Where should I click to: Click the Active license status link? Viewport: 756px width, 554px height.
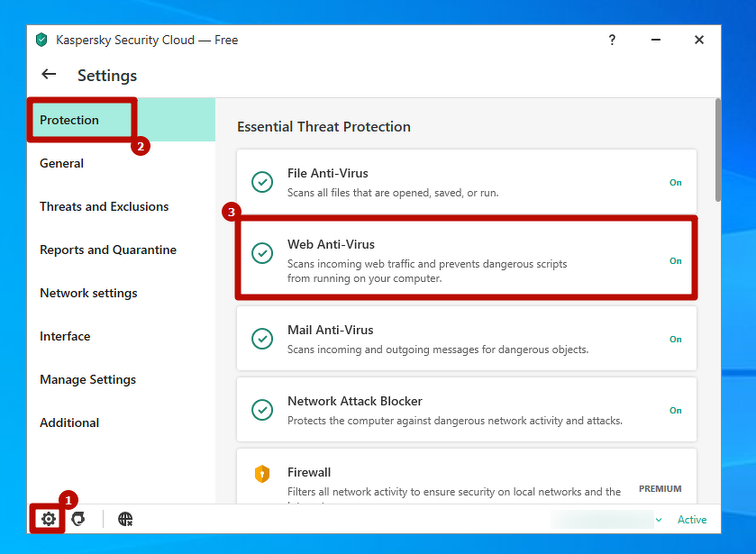click(x=692, y=520)
